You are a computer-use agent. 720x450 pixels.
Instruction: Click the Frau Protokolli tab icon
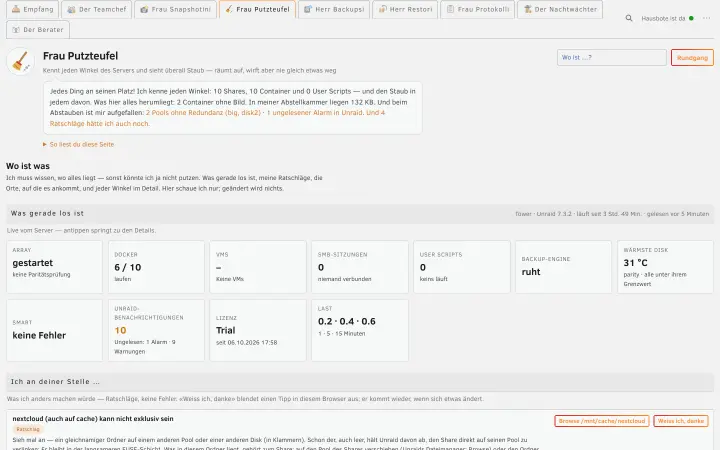click(x=450, y=9)
